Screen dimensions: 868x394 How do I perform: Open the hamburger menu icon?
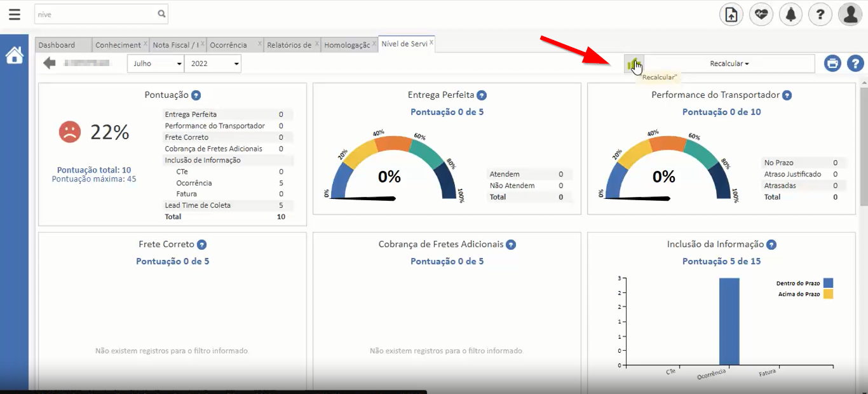click(14, 14)
